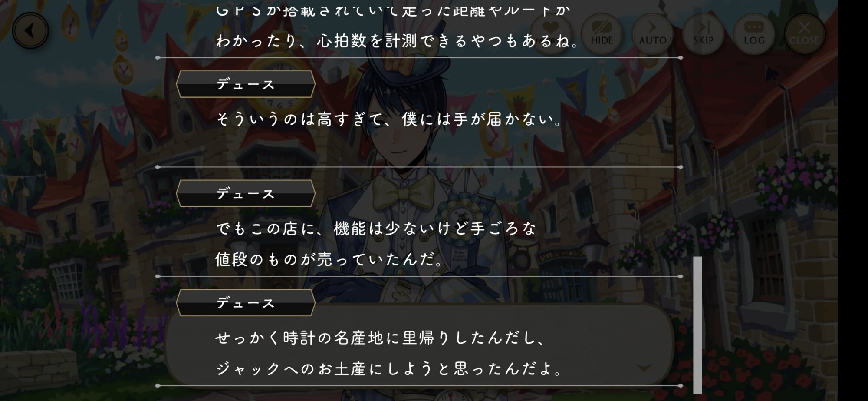Image resolution: width=868 pixels, height=401 pixels.
Task: Select the log line でもこの店に、機能は少ない
Action: [x=376, y=229]
